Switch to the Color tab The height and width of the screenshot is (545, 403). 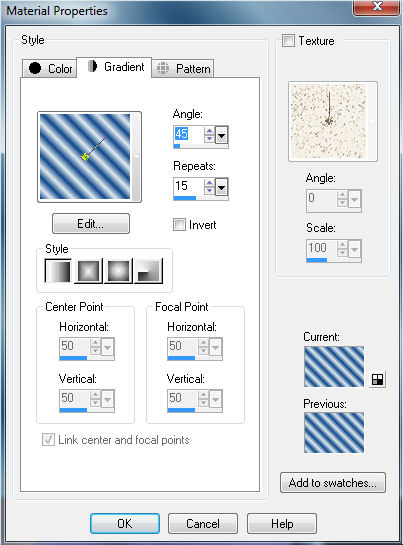coord(50,68)
